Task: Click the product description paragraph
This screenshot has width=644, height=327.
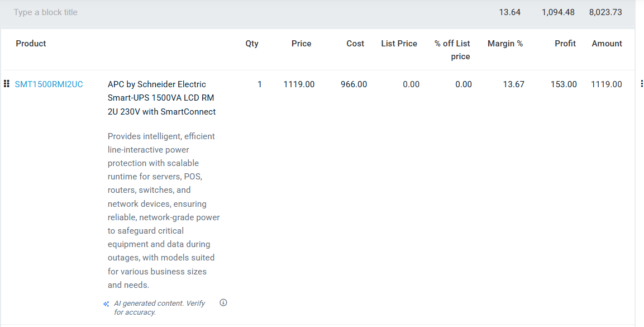Action: point(163,210)
